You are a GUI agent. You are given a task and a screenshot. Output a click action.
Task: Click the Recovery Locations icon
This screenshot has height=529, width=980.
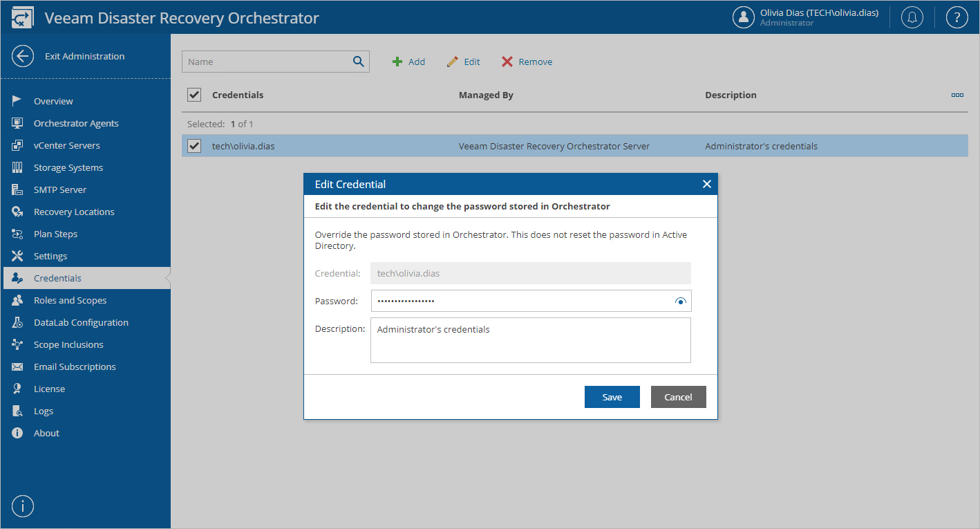[17, 212]
